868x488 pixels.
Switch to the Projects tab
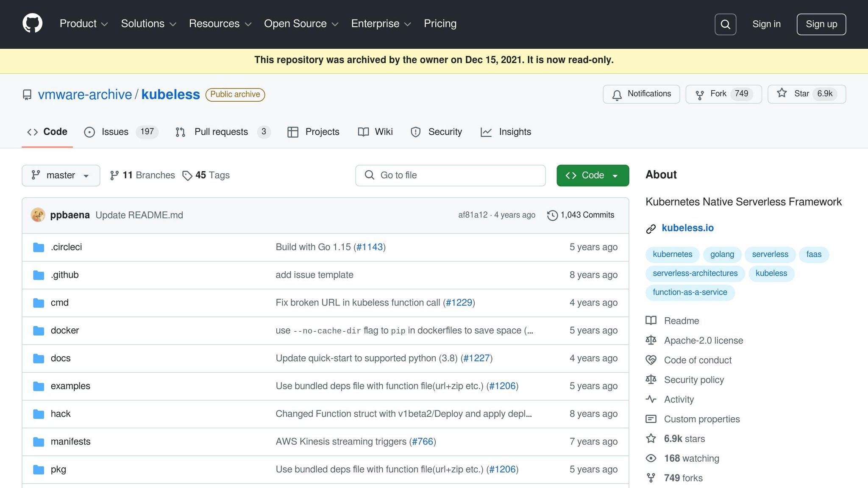313,132
